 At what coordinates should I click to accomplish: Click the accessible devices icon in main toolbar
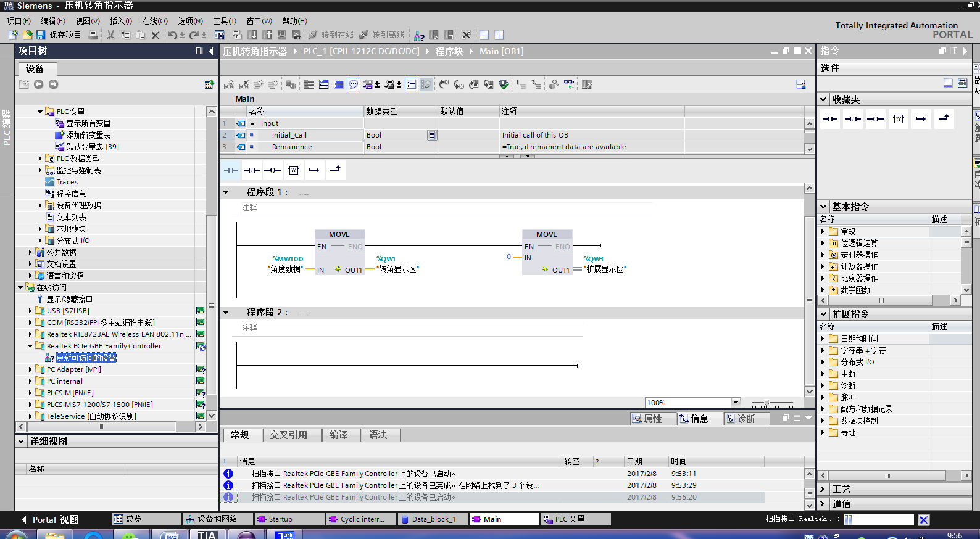tap(419, 35)
